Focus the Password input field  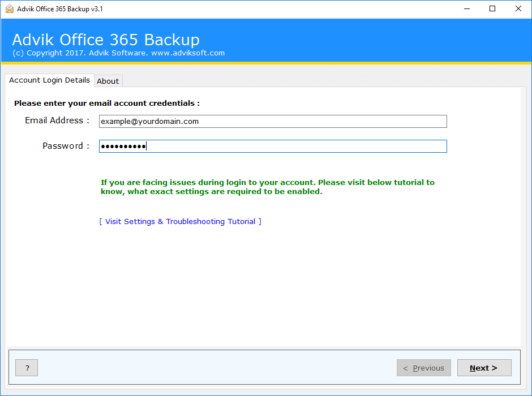click(273, 146)
